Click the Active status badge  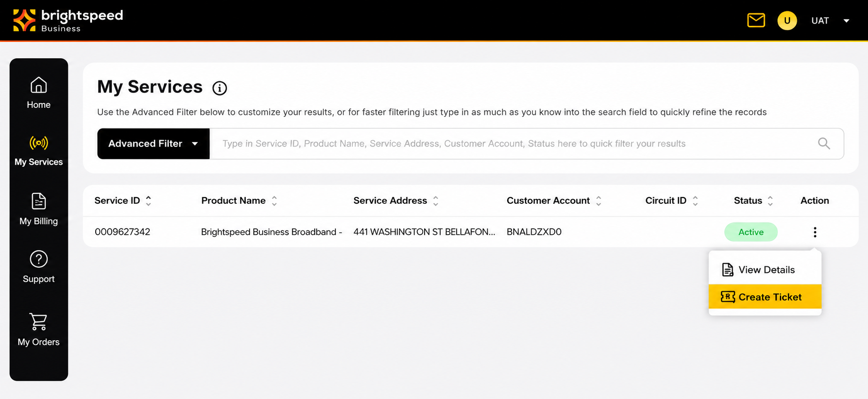click(751, 232)
